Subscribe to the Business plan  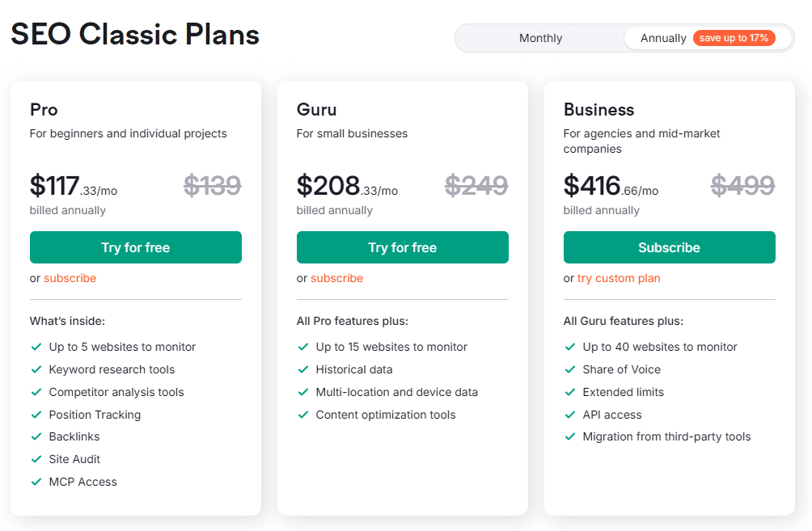pyautogui.click(x=669, y=247)
